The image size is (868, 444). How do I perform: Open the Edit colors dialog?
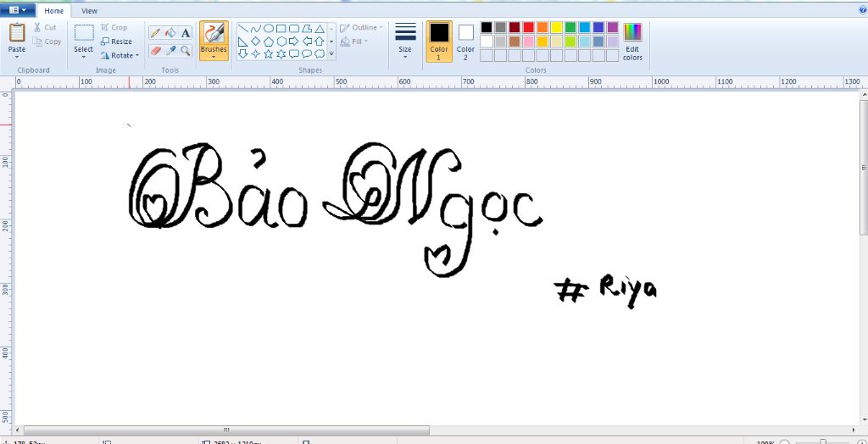632,41
